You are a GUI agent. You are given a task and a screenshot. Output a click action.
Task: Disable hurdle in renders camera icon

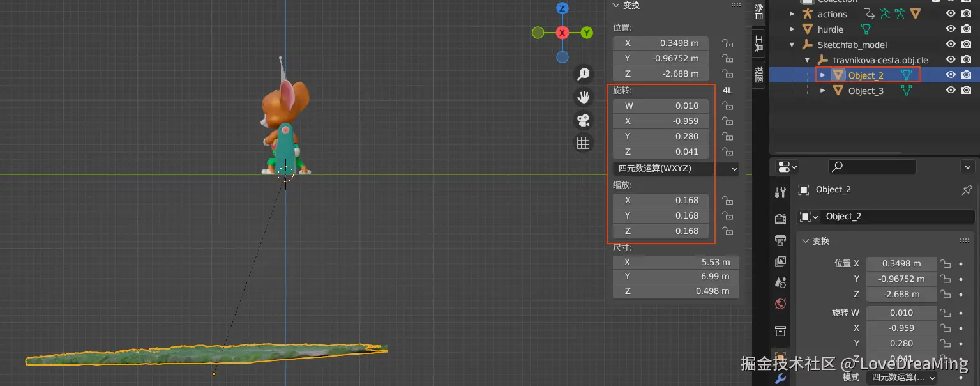click(x=967, y=29)
